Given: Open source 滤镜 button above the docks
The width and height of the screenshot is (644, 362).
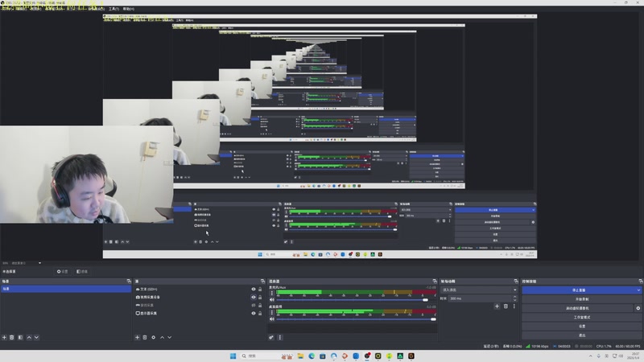Looking at the screenshot, I should pos(82,271).
